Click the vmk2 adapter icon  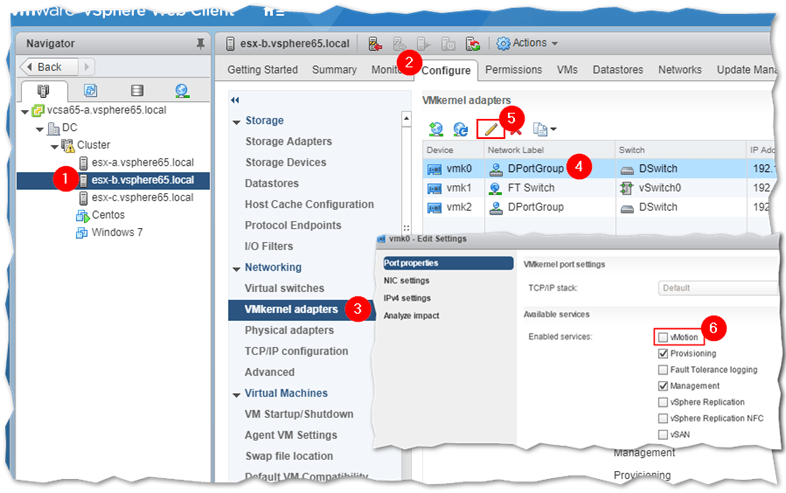pos(434,208)
